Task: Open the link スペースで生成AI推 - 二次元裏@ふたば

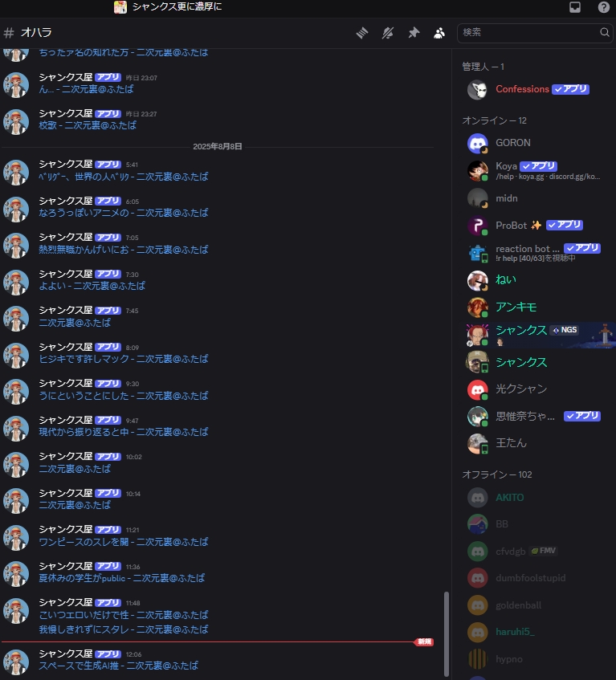Action: coord(118,666)
